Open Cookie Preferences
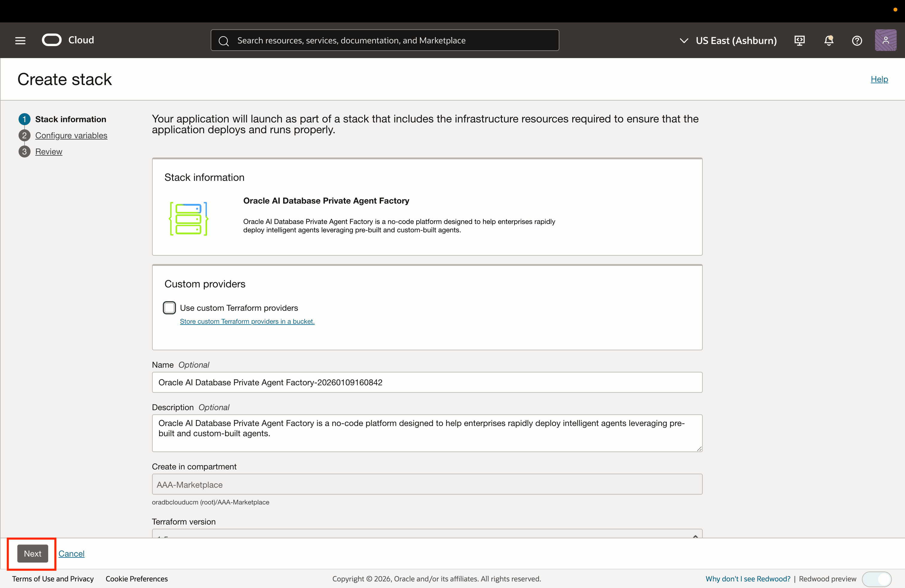Image resolution: width=905 pixels, height=588 pixels. (x=136, y=578)
